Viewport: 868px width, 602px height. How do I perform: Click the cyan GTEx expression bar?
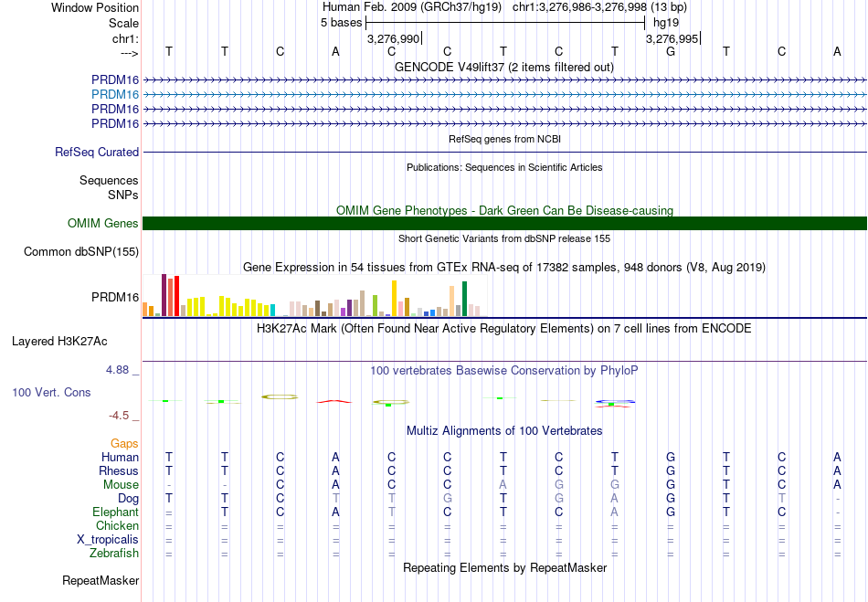[x=272, y=310]
